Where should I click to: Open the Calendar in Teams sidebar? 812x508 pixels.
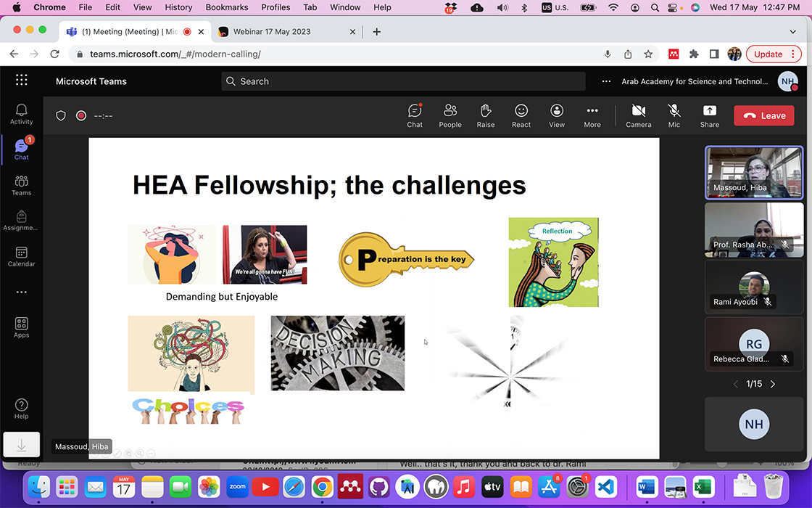coord(22,256)
